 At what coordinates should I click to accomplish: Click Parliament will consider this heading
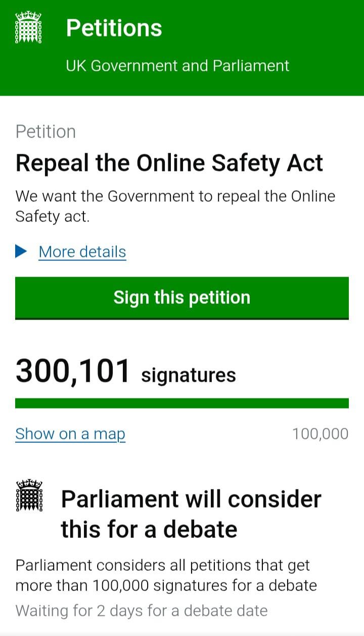pos(191,514)
